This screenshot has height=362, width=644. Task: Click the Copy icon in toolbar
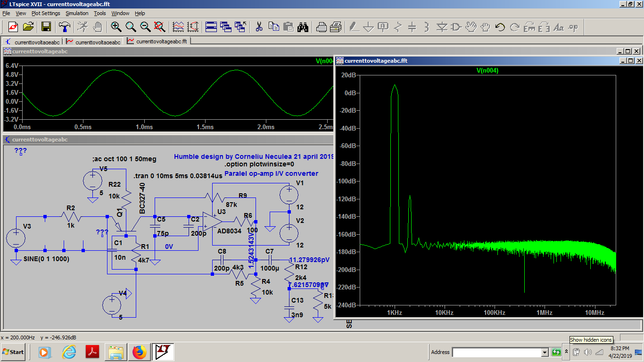click(x=273, y=26)
